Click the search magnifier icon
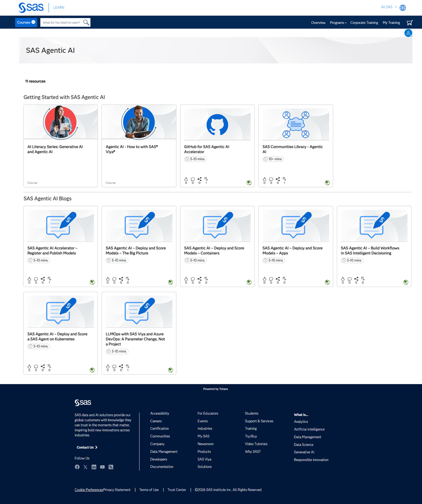Viewport: 422px width, 504px height. tap(86, 23)
